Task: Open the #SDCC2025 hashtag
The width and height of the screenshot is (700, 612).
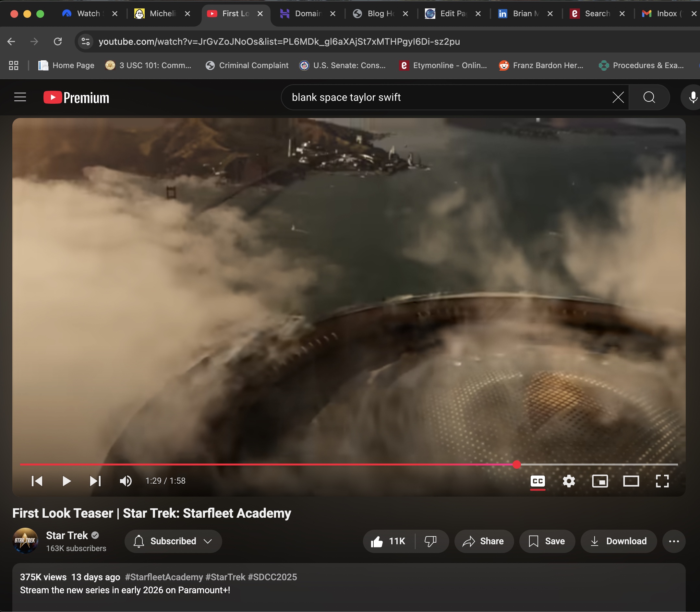Action: (x=272, y=577)
